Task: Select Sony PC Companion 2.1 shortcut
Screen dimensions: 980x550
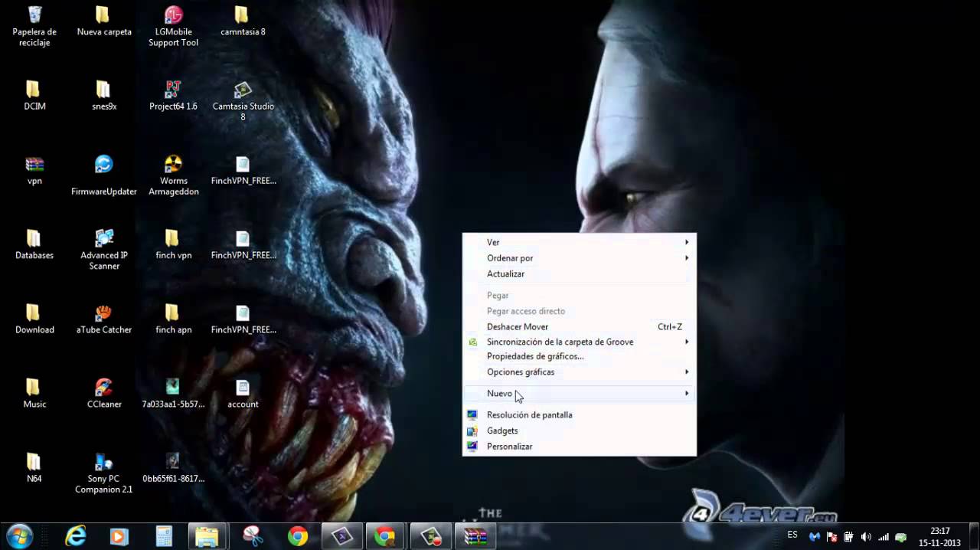Action: pos(104,472)
